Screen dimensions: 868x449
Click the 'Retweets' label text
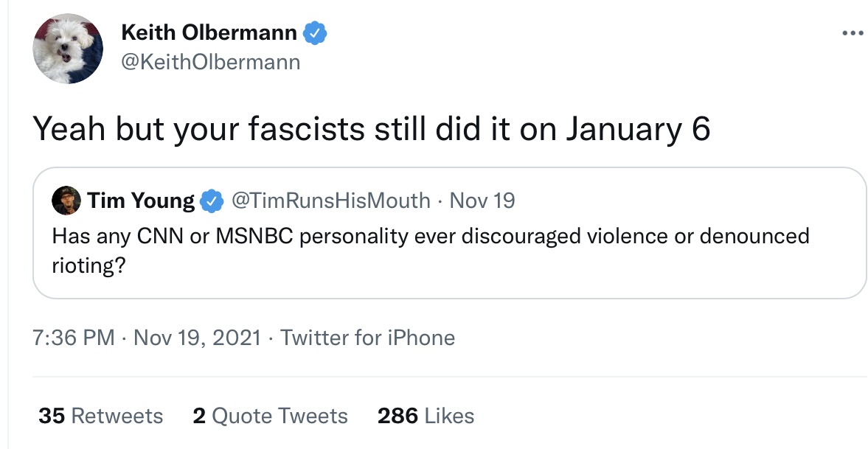click(x=117, y=416)
